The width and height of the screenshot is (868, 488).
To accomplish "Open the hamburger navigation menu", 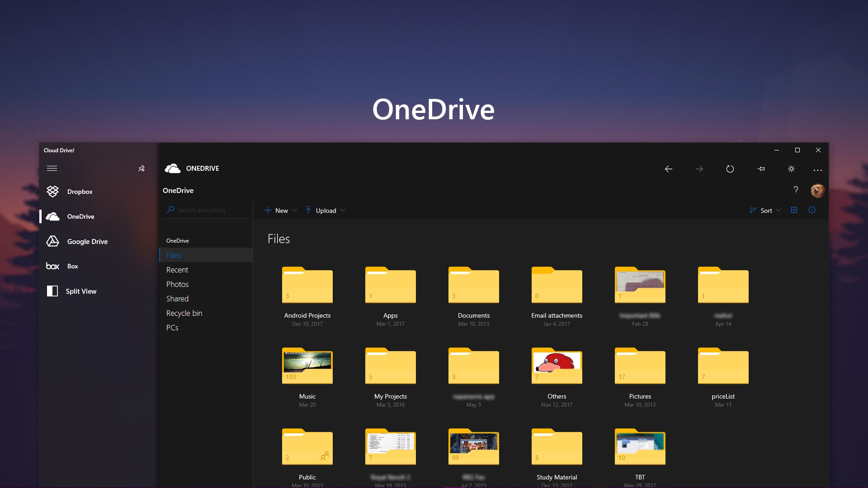I will [52, 168].
